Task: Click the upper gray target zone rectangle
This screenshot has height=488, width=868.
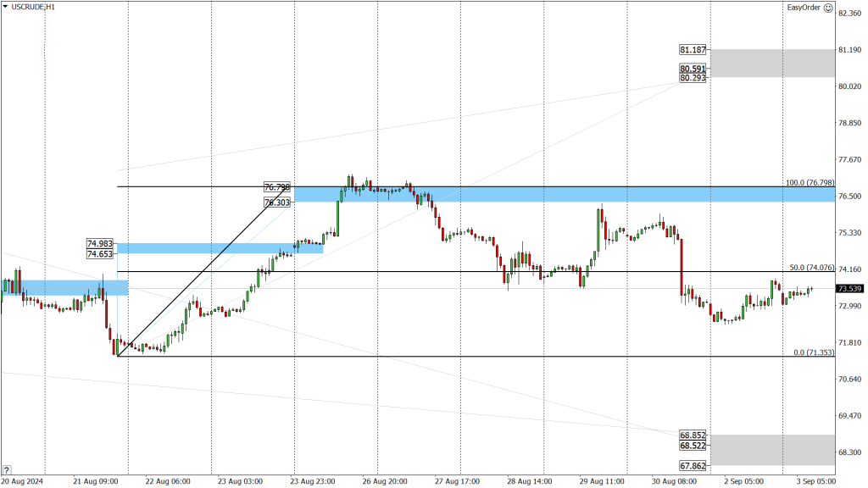Action: click(773, 63)
